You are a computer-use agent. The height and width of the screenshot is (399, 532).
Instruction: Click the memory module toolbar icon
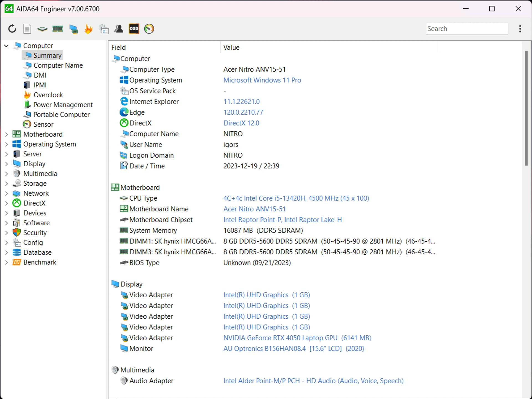[x=58, y=29]
